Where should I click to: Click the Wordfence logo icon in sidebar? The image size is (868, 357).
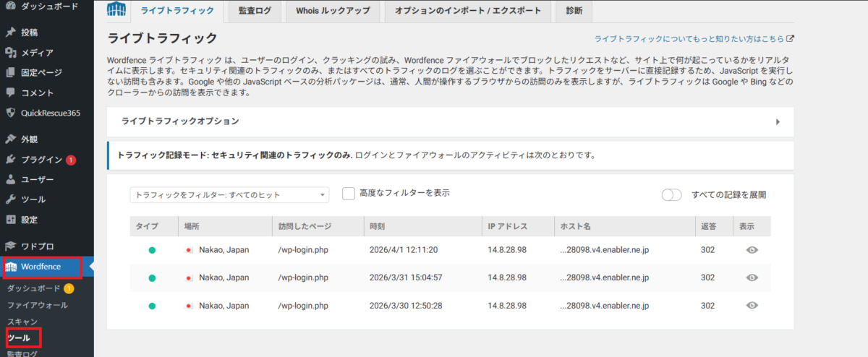click(11, 267)
